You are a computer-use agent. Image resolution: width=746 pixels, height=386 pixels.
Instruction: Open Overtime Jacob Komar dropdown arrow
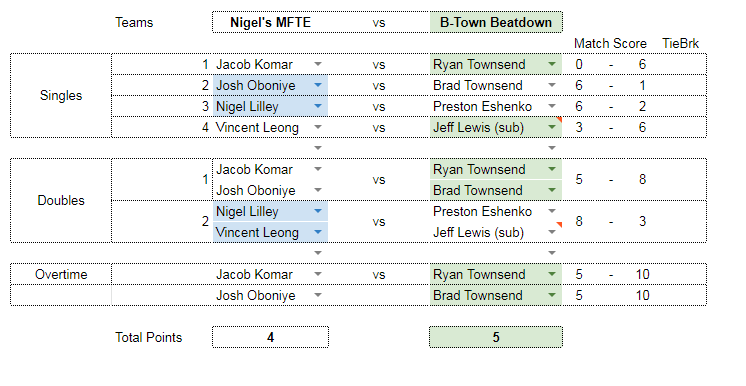click(x=318, y=274)
